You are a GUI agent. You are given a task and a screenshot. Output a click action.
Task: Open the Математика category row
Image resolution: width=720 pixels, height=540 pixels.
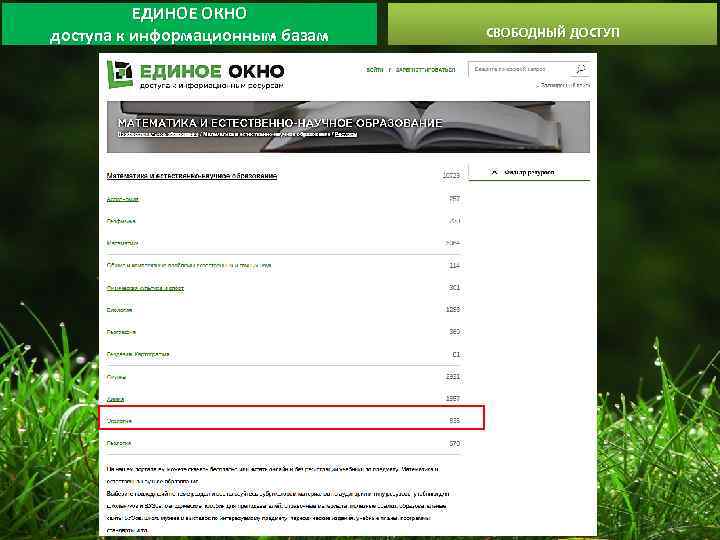click(x=283, y=243)
